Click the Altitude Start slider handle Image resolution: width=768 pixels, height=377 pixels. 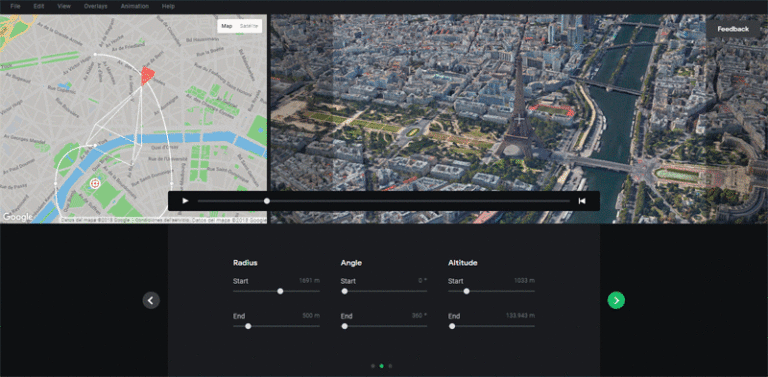coord(466,291)
